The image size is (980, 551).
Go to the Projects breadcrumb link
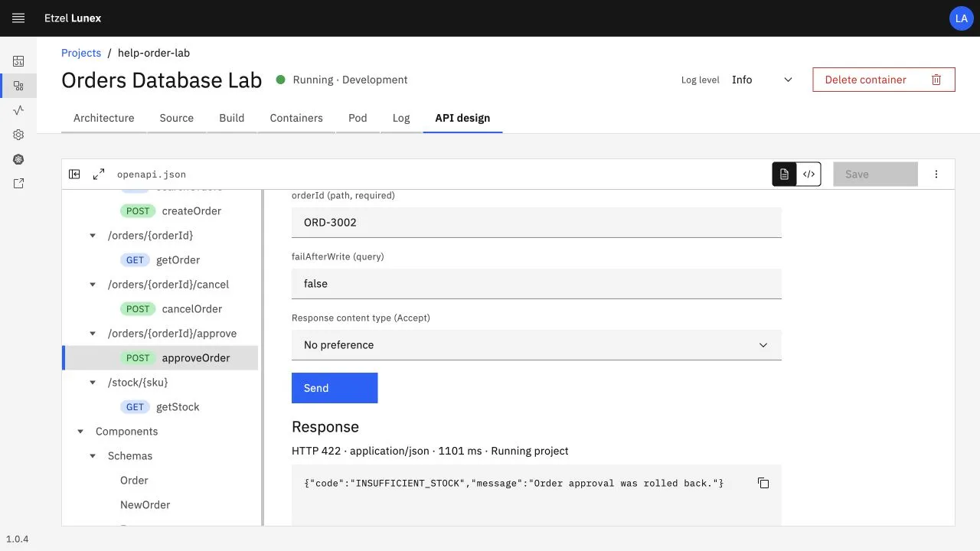pos(81,53)
